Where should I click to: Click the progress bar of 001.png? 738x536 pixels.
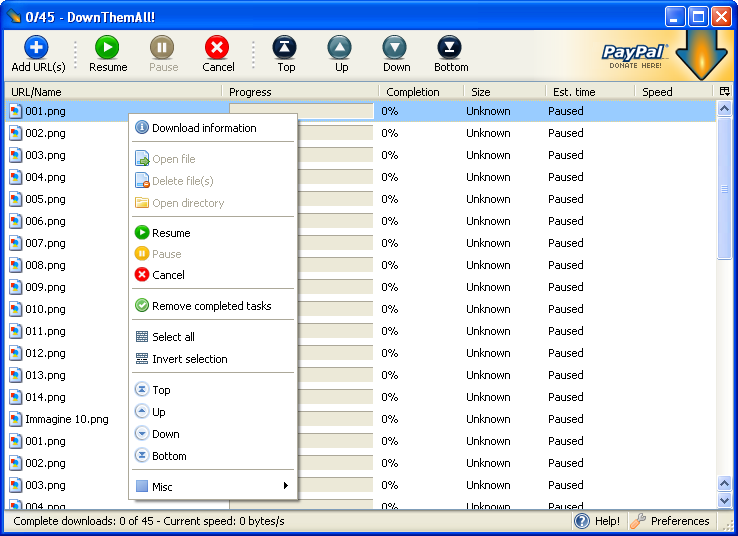[302, 111]
